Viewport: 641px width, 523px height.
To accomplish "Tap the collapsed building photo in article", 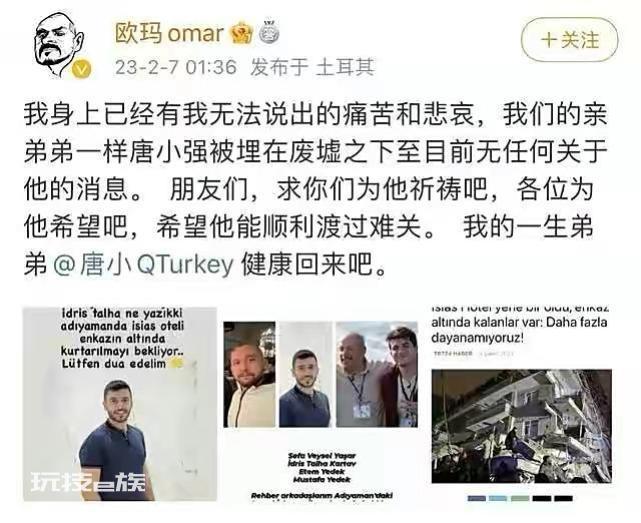I will pos(522,426).
